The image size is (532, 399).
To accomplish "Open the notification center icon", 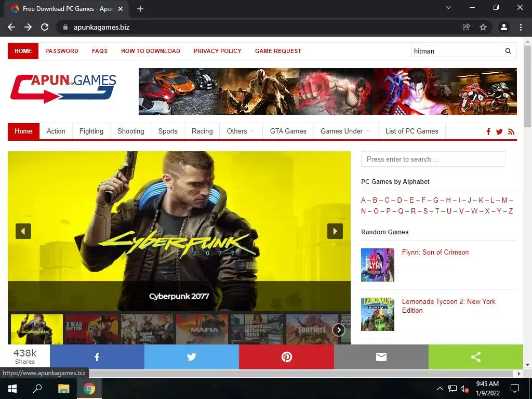I will tap(515, 389).
